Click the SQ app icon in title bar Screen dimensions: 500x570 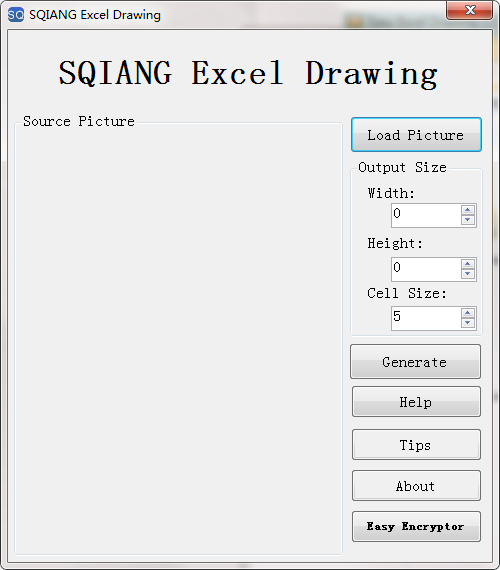click(x=16, y=15)
